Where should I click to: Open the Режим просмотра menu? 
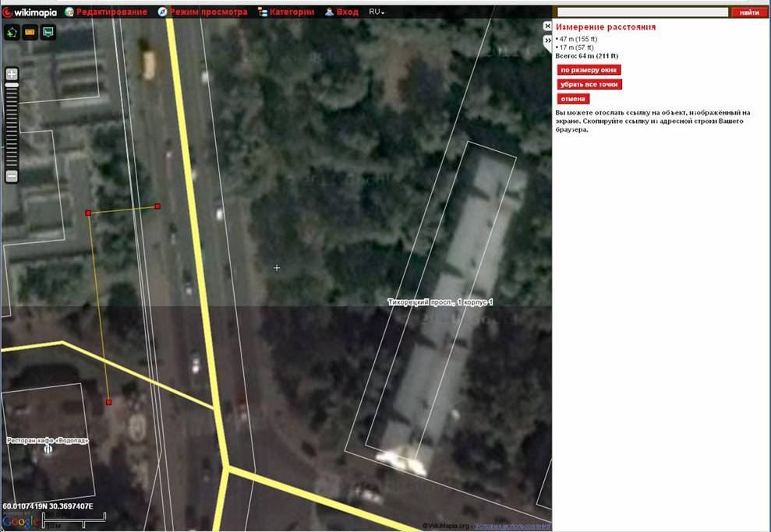tap(203, 12)
